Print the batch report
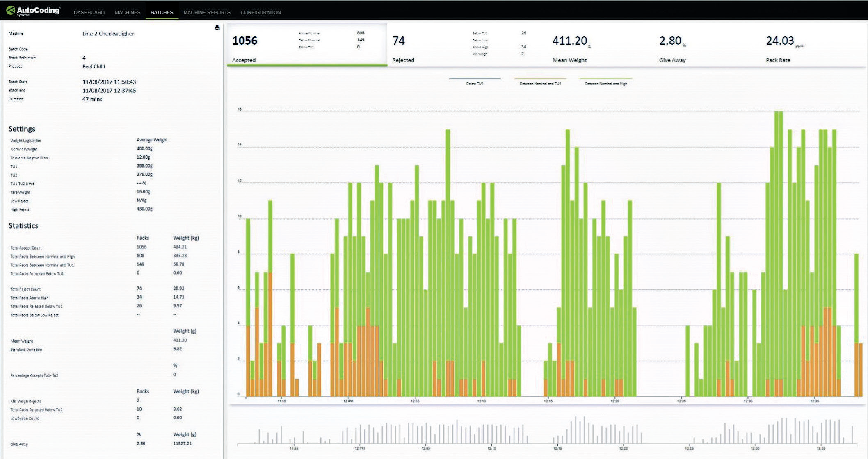 tap(217, 27)
